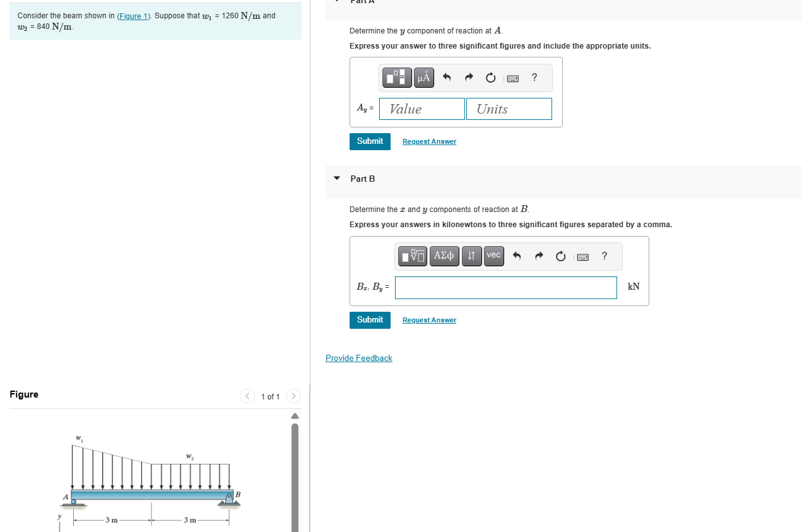Open the Provide Feedback link

click(x=359, y=358)
